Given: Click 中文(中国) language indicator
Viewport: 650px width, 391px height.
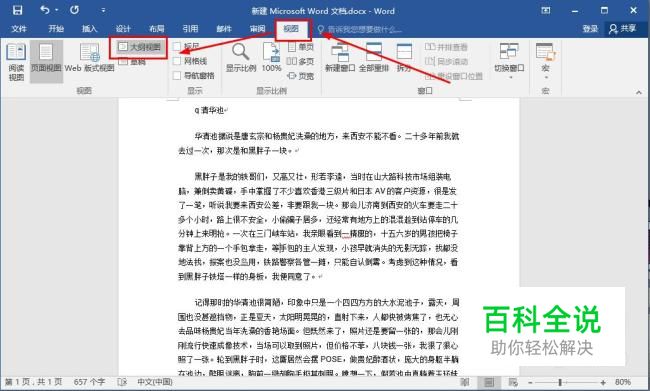Looking at the screenshot, I should [155, 382].
